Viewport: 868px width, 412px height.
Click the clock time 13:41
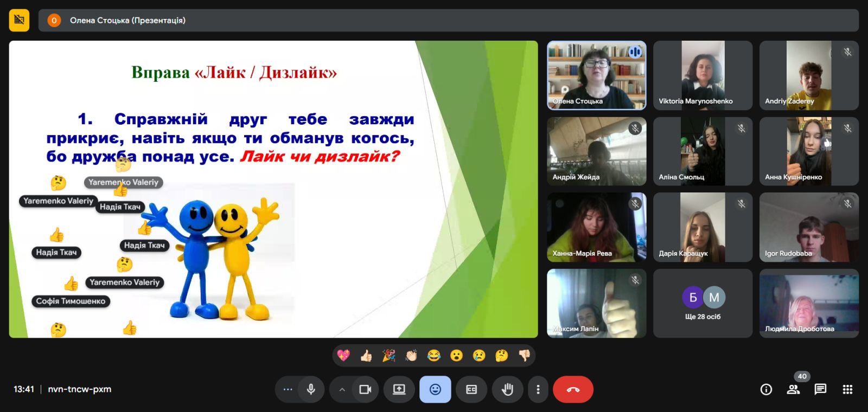click(24, 389)
